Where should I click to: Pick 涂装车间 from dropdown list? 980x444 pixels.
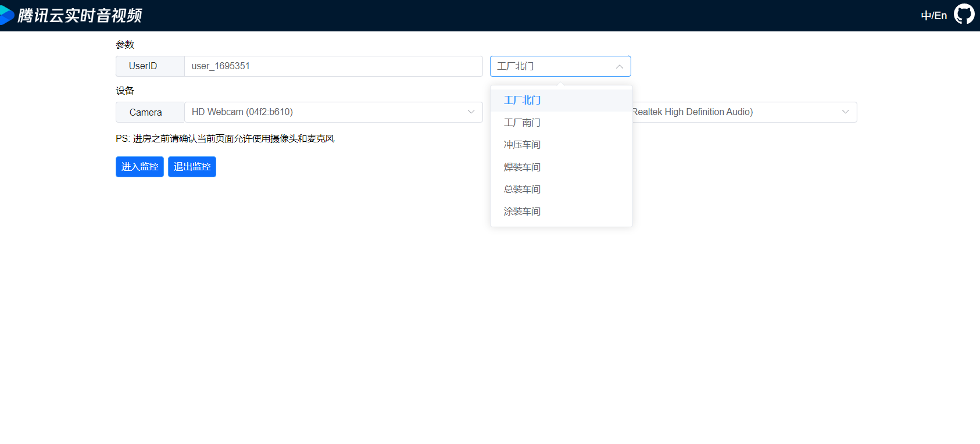561,212
